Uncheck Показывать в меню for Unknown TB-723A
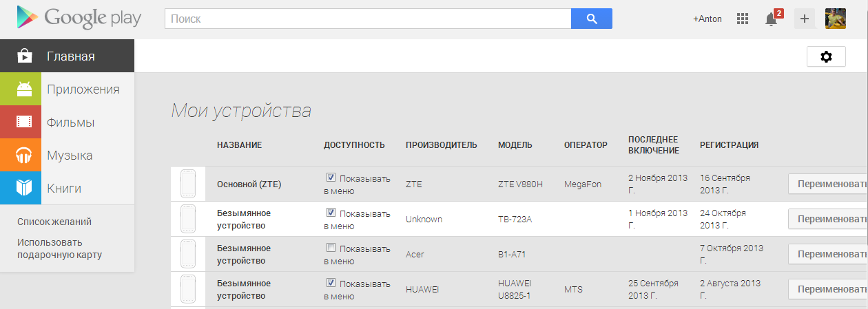 tap(331, 213)
